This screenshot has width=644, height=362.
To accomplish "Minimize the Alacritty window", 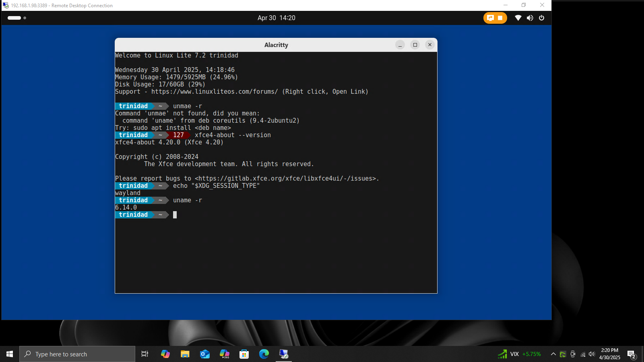I will 400,45.
